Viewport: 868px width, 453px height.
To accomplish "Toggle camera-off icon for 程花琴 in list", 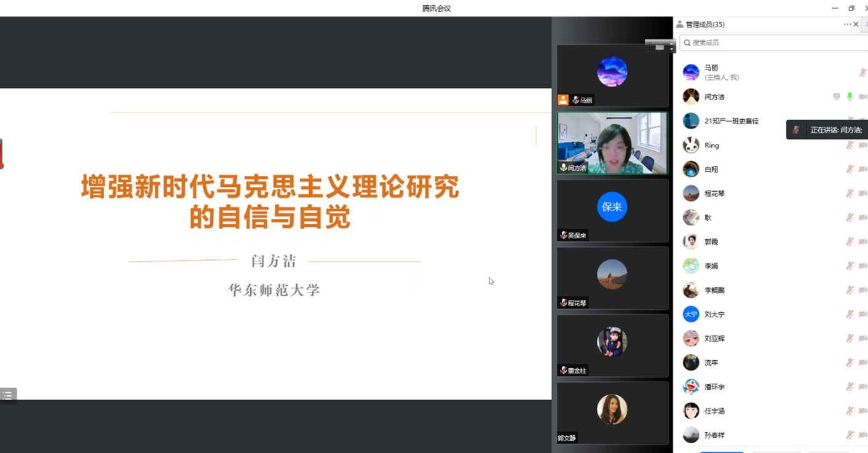I will (862, 194).
